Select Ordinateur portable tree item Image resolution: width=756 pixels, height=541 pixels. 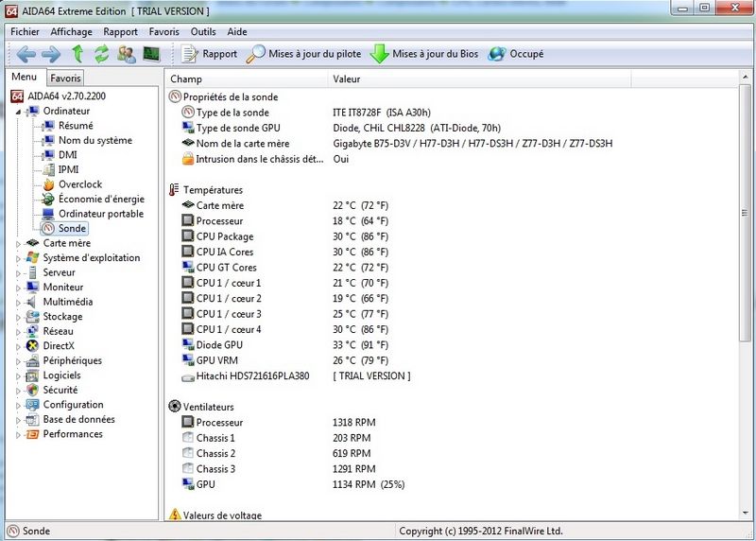(x=101, y=214)
